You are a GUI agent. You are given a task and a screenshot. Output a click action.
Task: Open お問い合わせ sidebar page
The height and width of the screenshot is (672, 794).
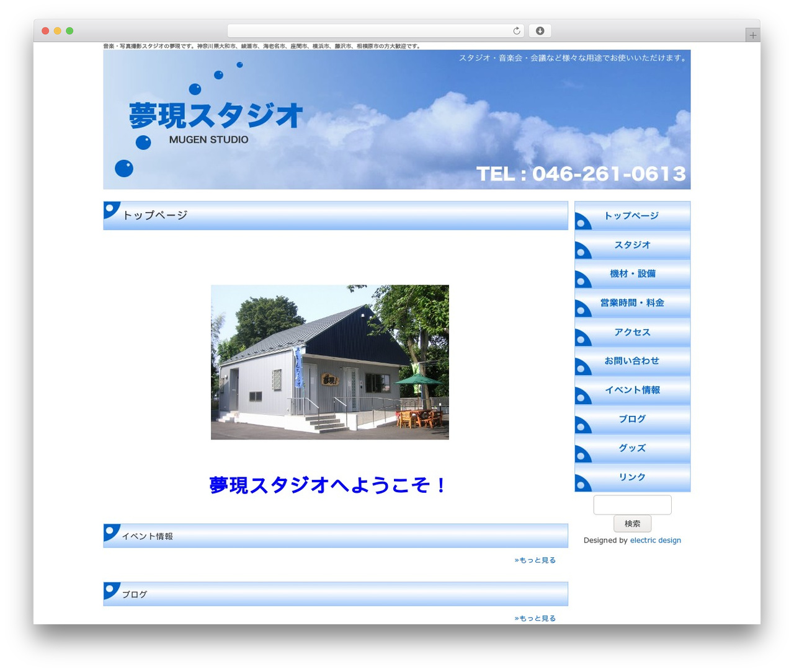click(632, 361)
